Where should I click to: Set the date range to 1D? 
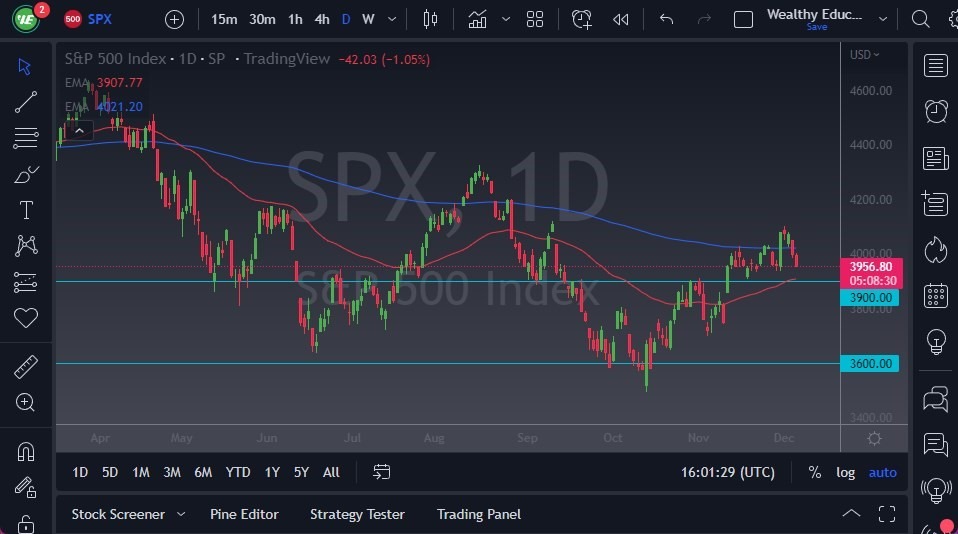80,472
